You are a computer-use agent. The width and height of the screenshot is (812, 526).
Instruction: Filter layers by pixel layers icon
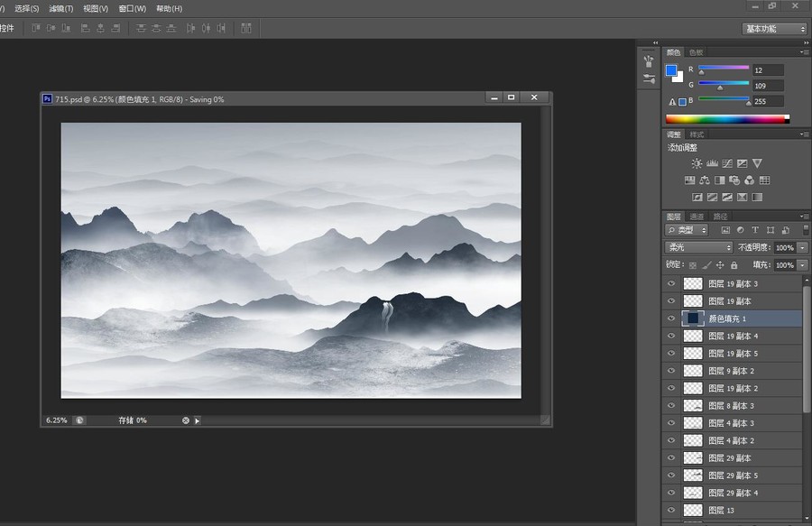[x=725, y=230]
